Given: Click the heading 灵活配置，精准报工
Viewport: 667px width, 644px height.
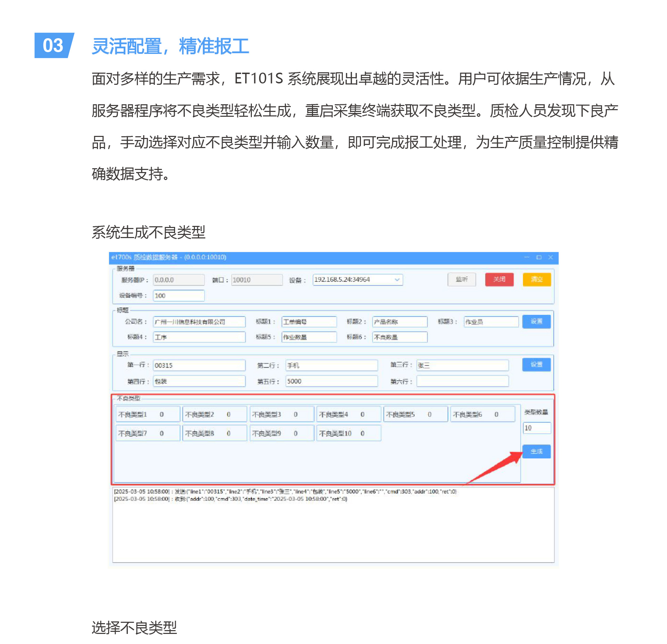Looking at the screenshot, I should [171, 46].
